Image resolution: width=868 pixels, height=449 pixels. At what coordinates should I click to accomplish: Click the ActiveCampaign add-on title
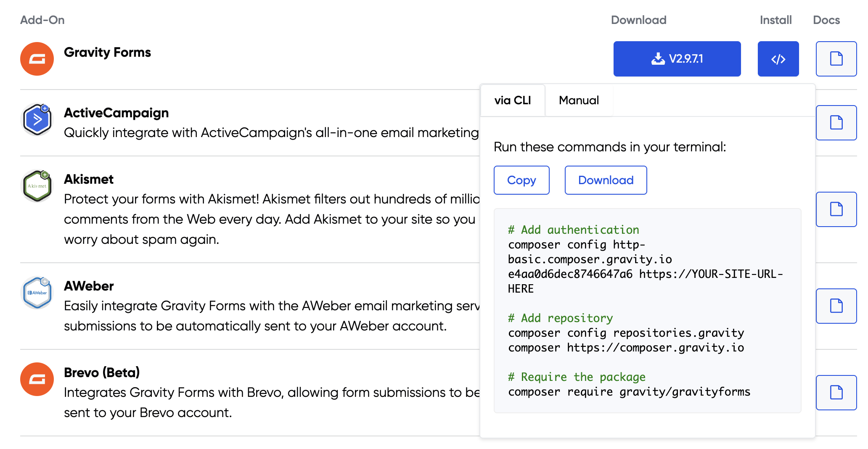point(116,113)
